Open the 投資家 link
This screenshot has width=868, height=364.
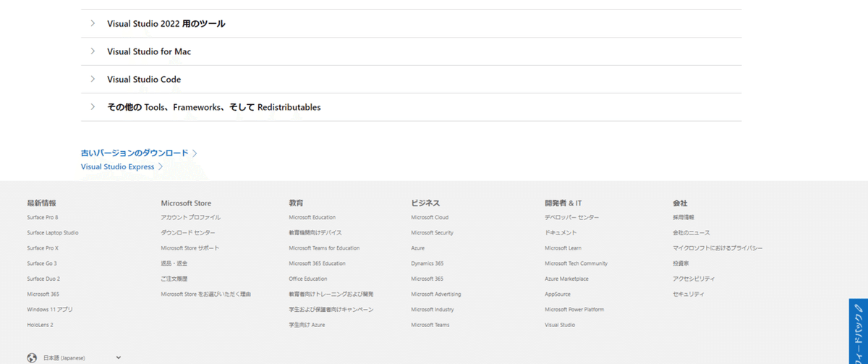(681, 263)
